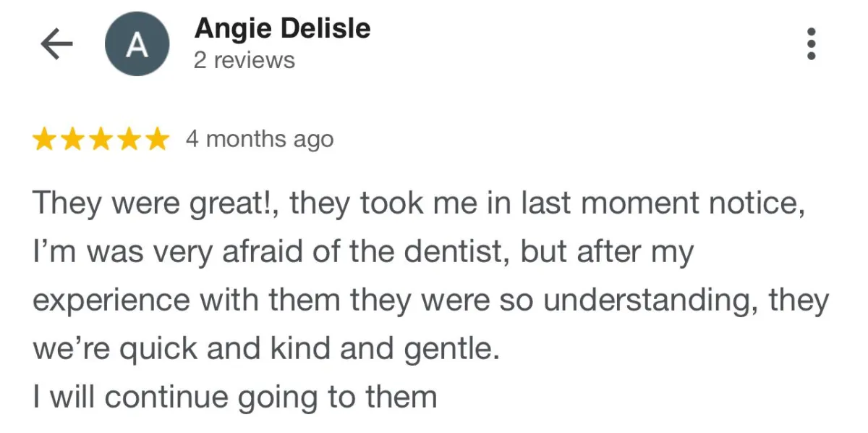Click the third yellow rating star

(101, 139)
